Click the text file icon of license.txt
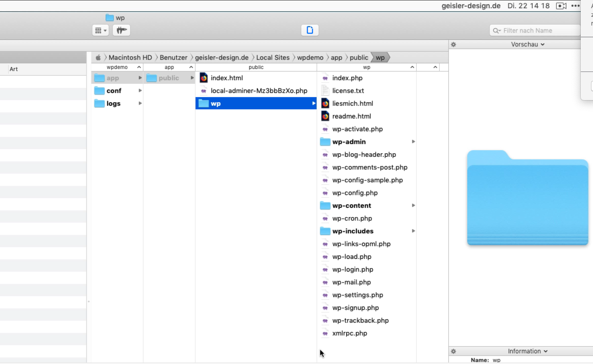593x364 pixels. (325, 91)
